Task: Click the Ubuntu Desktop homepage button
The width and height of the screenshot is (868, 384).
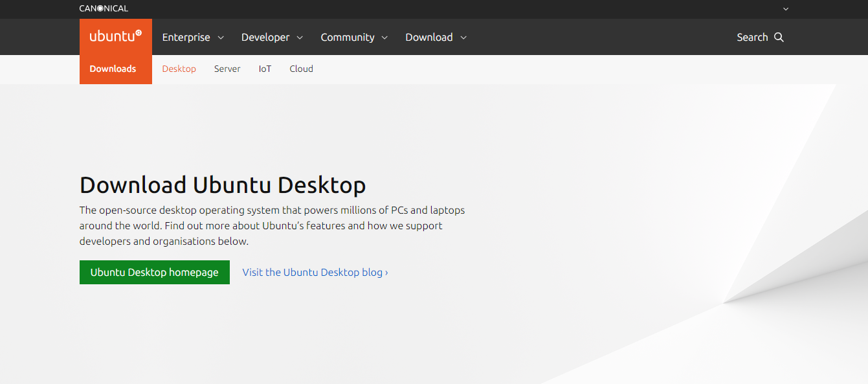Action: tap(155, 272)
